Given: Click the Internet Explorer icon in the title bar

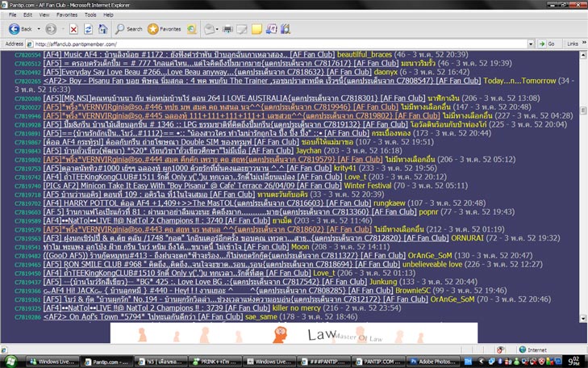Looking at the screenshot, I should [5, 5].
